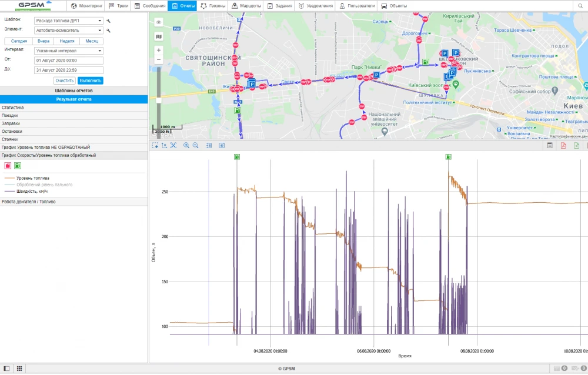This screenshot has height=375, width=588.
Task: Click the chart zoom-out magnifier icon
Action: click(195, 145)
